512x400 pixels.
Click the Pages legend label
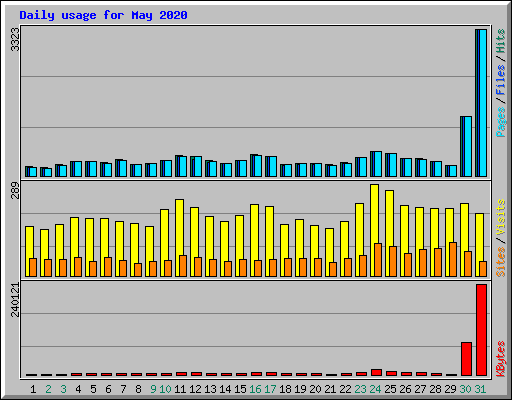(501, 122)
